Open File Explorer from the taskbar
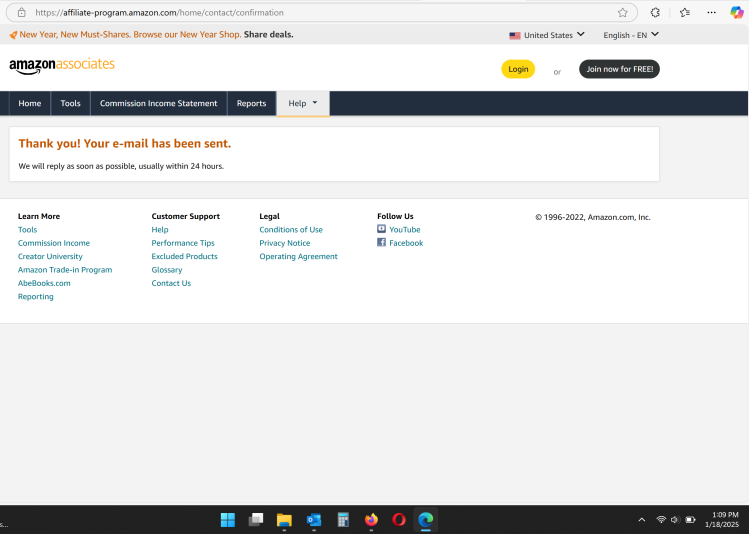749x534 pixels. click(284, 520)
